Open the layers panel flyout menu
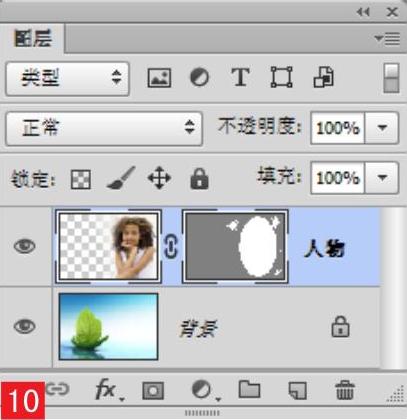The image size is (407, 420). click(387, 39)
